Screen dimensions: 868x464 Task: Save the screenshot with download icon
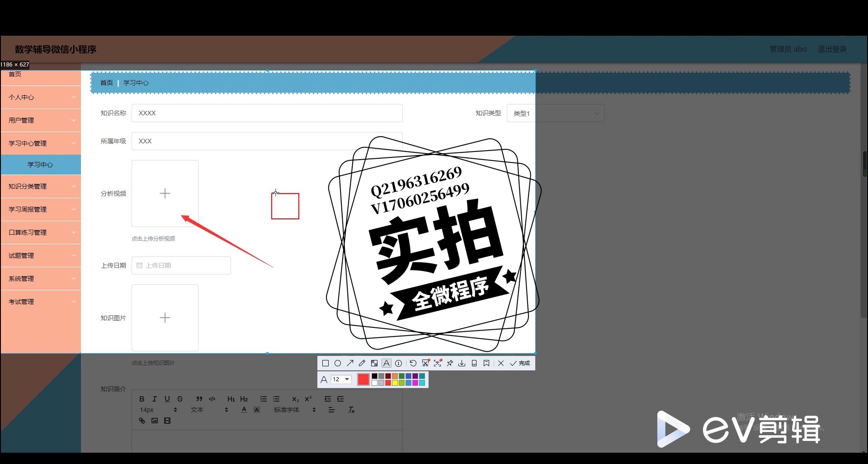(462, 363)
